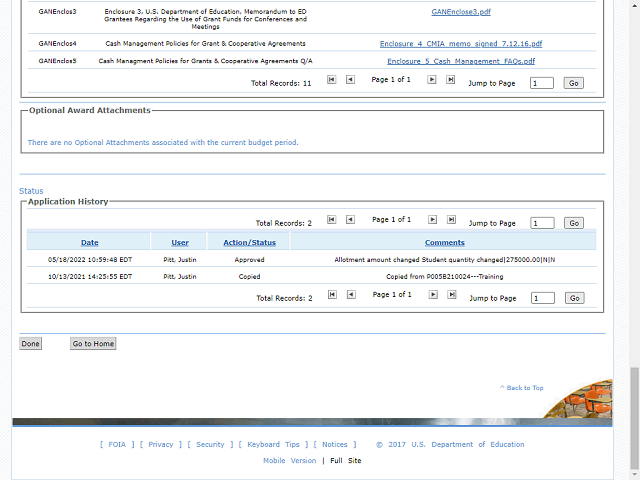Select Allotment amount changed comment

pos(444,260)
